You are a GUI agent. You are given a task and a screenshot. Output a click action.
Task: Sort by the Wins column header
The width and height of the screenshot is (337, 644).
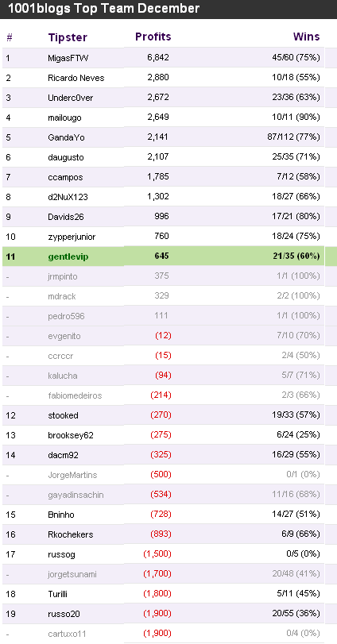pos(306,37)
